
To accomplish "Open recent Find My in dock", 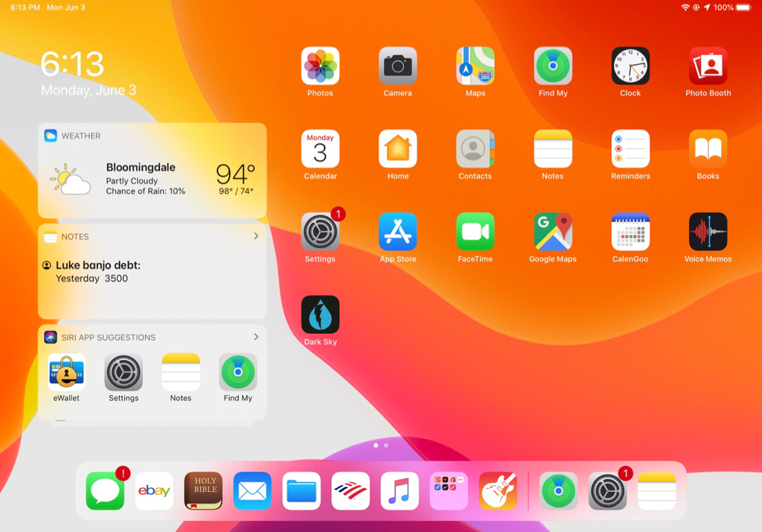I will point(558,490).
